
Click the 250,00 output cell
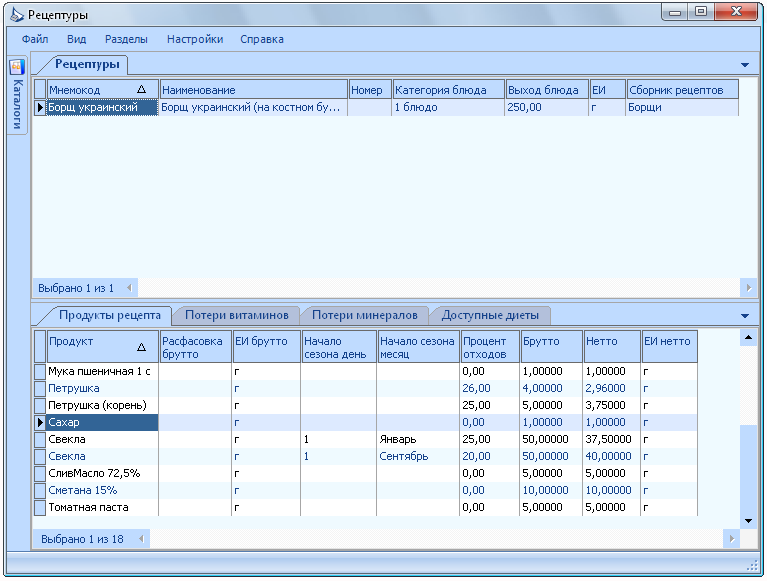tap(546, 108)
